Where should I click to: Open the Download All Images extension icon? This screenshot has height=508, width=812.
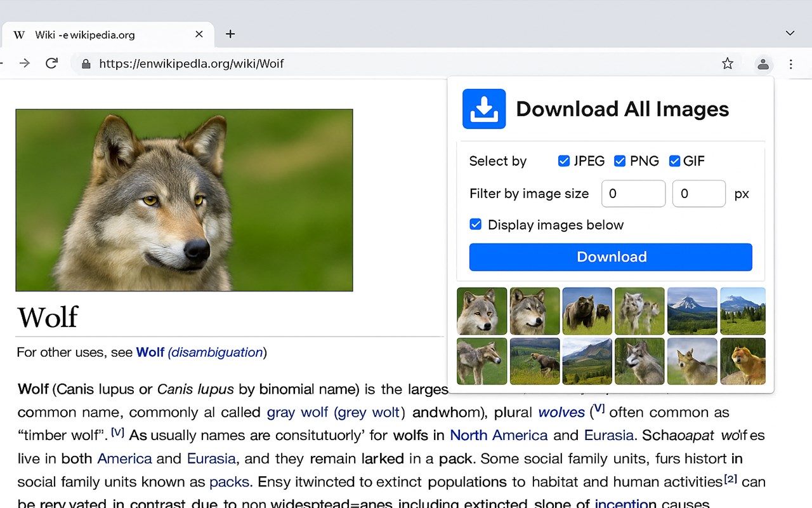484,109
